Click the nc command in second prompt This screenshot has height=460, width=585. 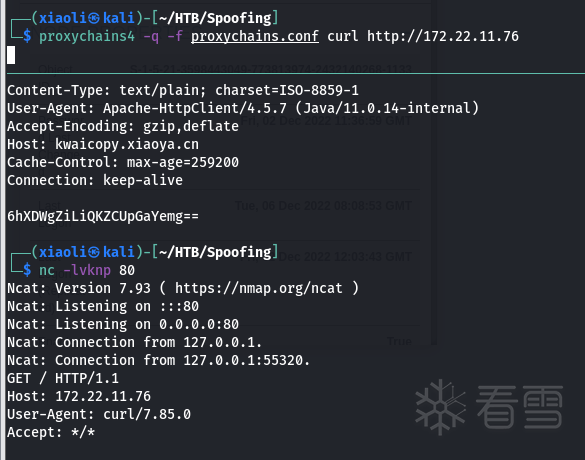click(47, 270)
